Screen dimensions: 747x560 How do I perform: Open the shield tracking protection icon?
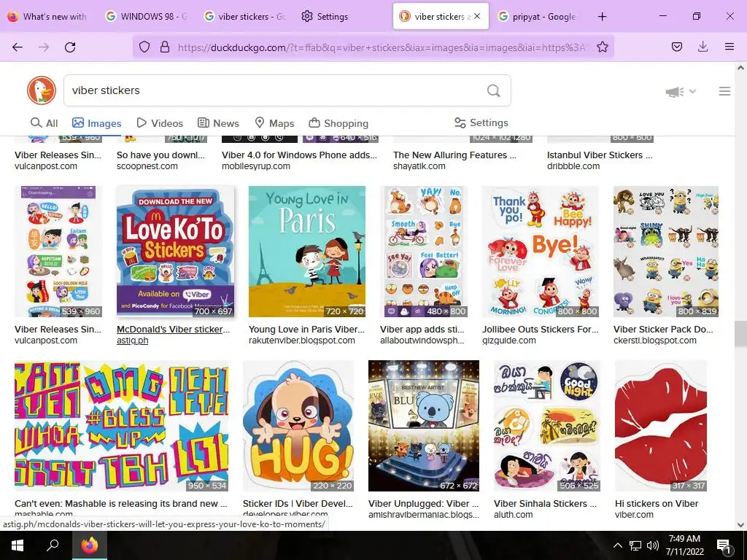144,47
